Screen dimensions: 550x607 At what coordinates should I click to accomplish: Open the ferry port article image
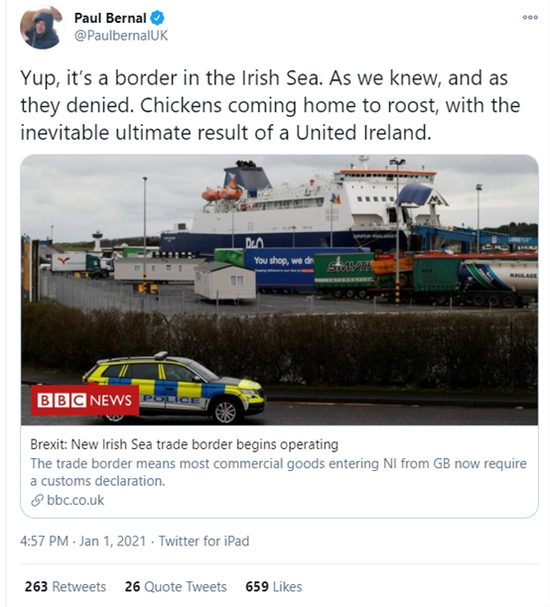point(279,290)
